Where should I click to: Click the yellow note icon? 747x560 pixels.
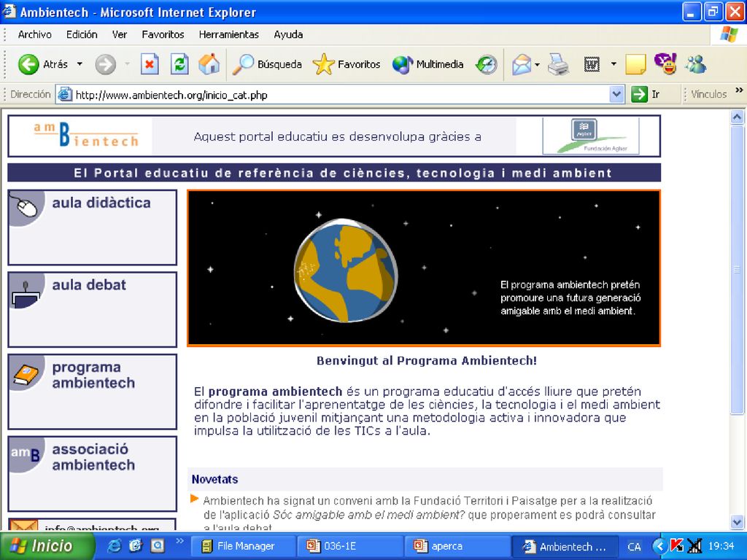(635, 64)
